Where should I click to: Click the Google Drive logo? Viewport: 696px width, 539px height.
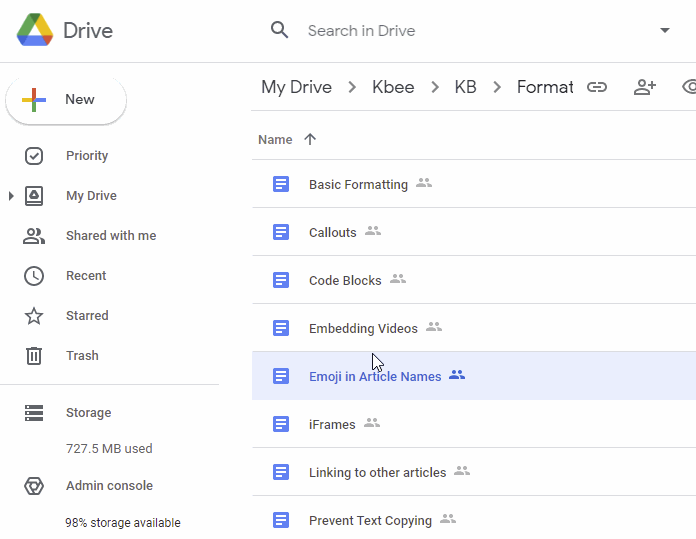click(x=36, y=30)
